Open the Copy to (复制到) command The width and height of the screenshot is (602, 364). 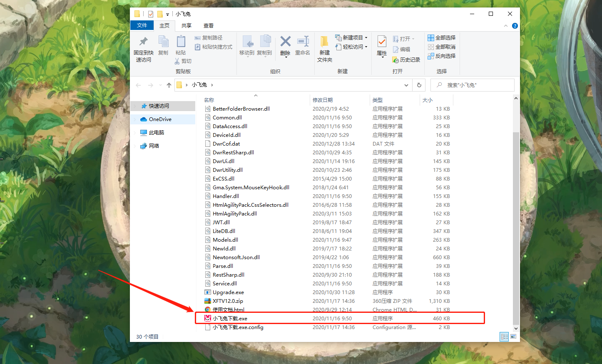click(264, 46)
